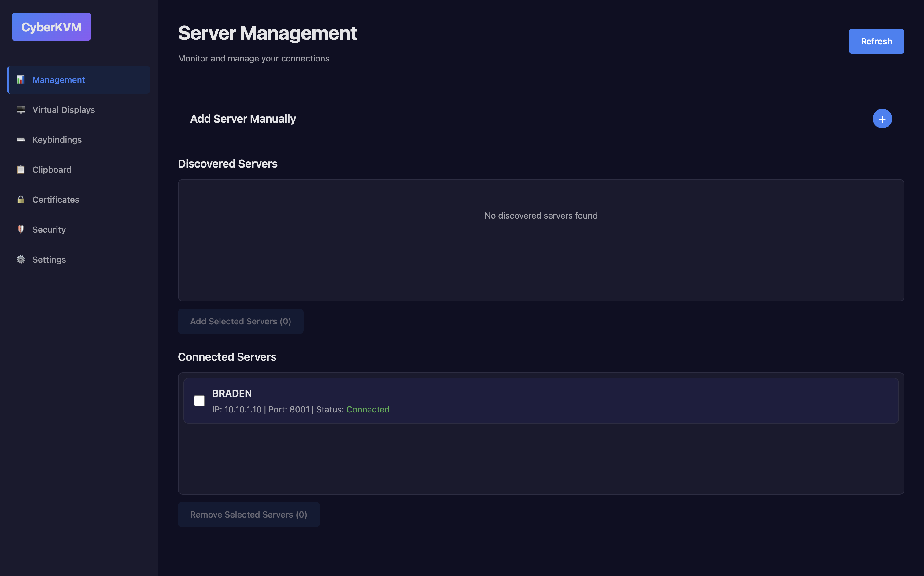Expand Add Server Manually with plus button

882,119
